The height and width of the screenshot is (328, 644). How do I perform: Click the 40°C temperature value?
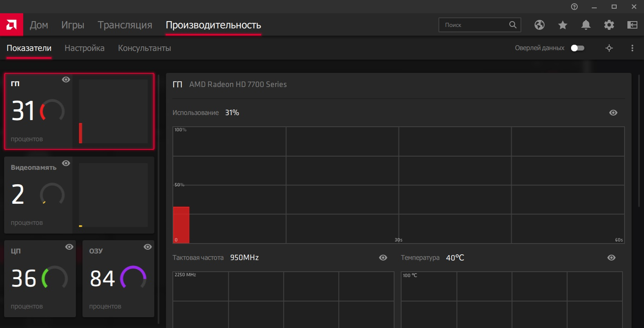tap(455, 258)
